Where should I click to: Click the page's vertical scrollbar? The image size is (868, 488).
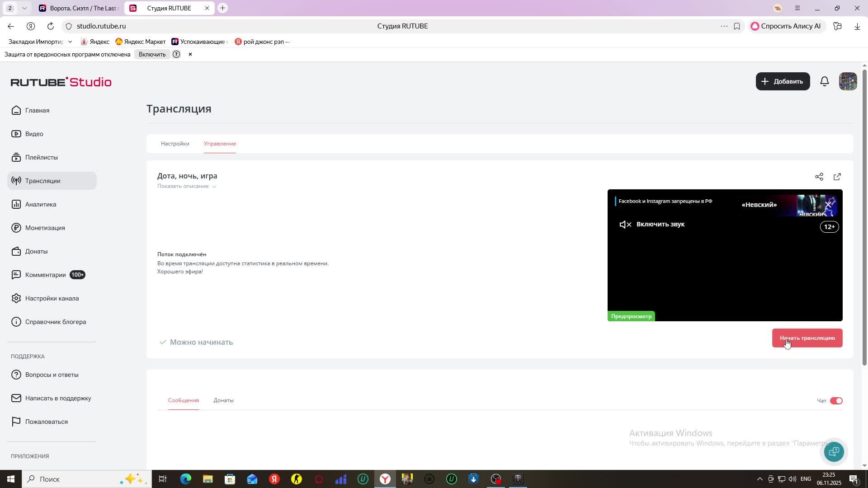coord(864,217)
